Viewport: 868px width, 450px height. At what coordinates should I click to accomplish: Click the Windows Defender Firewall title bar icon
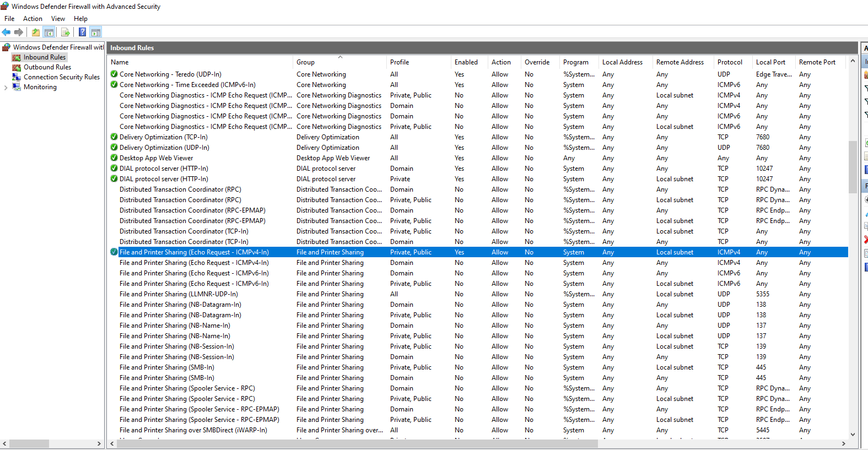click(5, 6)
